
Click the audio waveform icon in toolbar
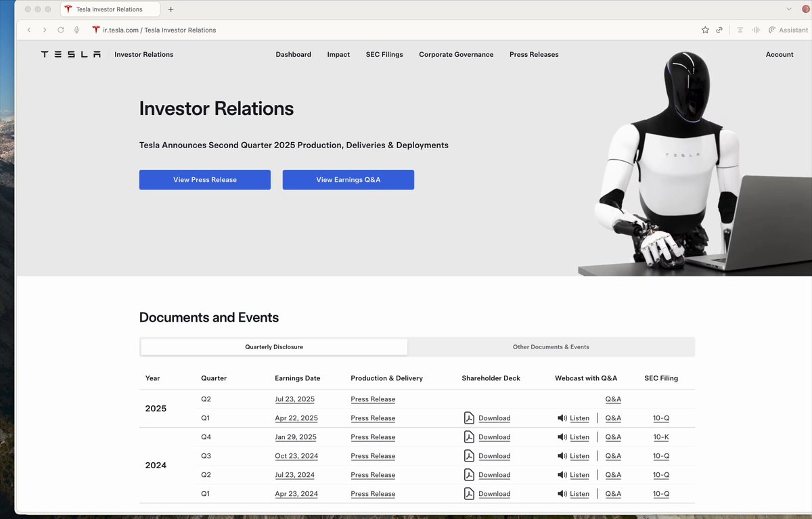(x=756, y=30)
